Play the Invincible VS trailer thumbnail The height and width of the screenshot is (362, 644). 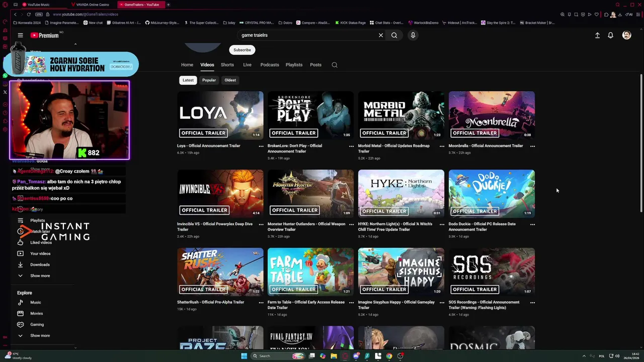pos(220,194)
